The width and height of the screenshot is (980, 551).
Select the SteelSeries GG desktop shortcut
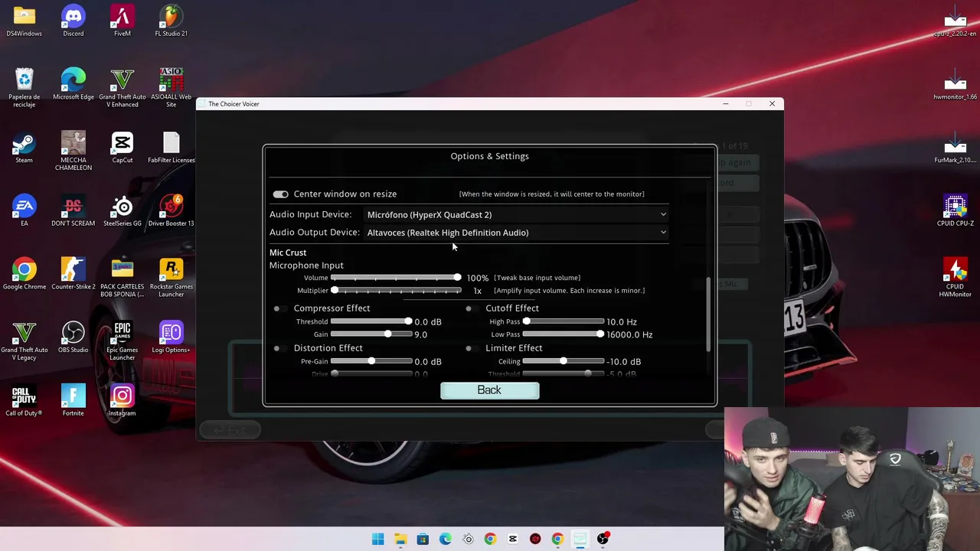(122, 211)
